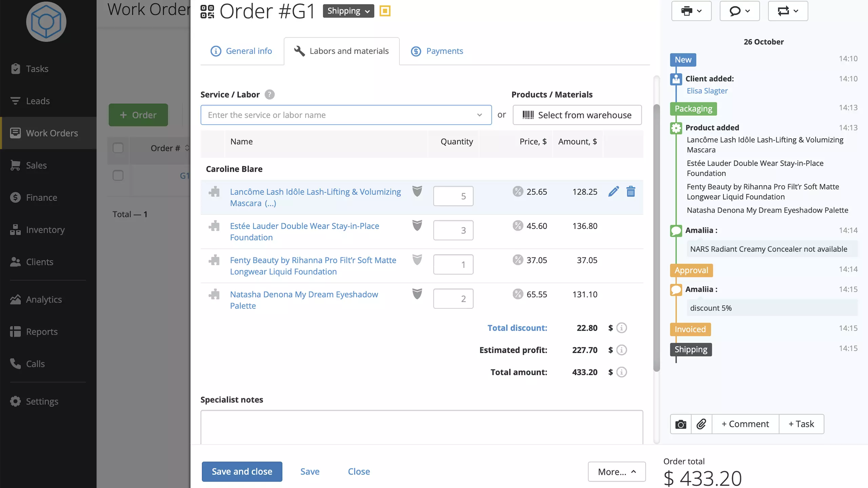Click the puzzle piece icon for Fenty Beauty row

(x=214, y=260)
